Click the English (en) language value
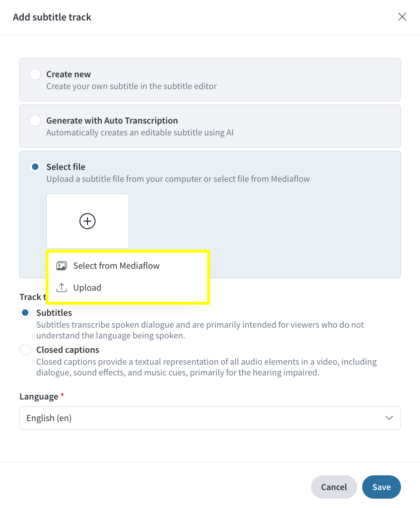The image size is (420, 508). tap(49, 418)
